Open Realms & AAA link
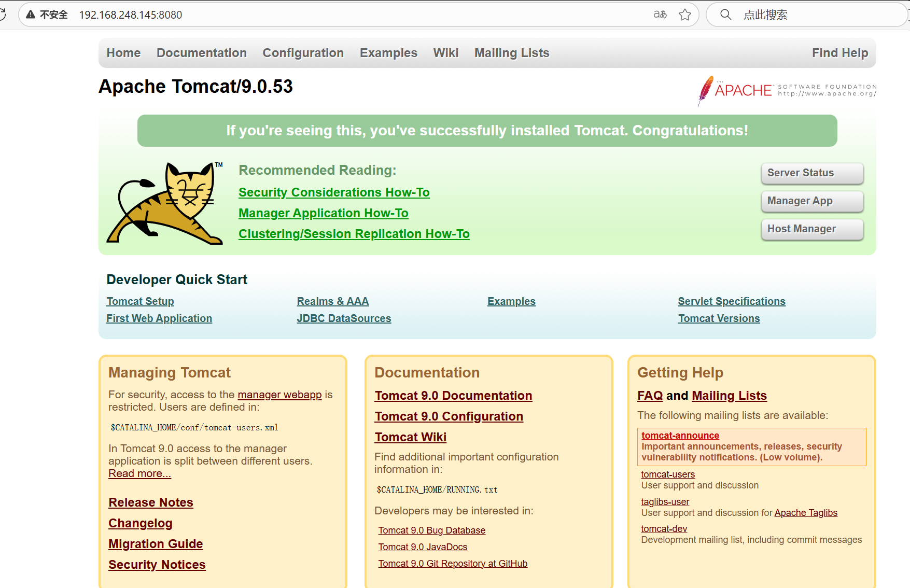910x588 pixels. [333, 301]
